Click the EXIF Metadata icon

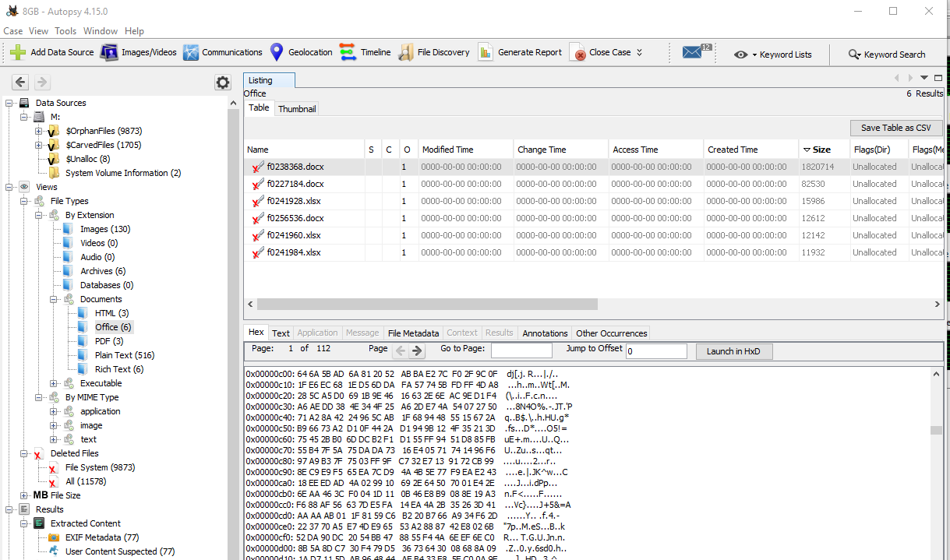tap(54, 537)
